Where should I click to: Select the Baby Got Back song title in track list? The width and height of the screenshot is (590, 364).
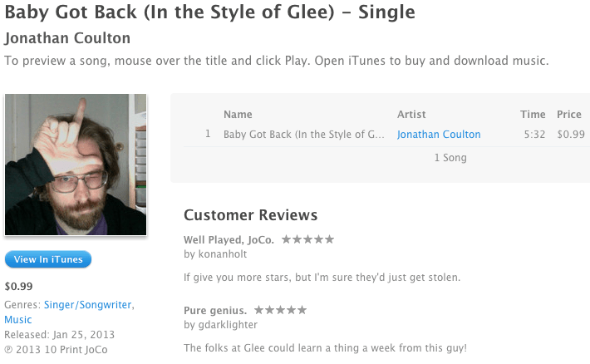click(x=304, y=135)
